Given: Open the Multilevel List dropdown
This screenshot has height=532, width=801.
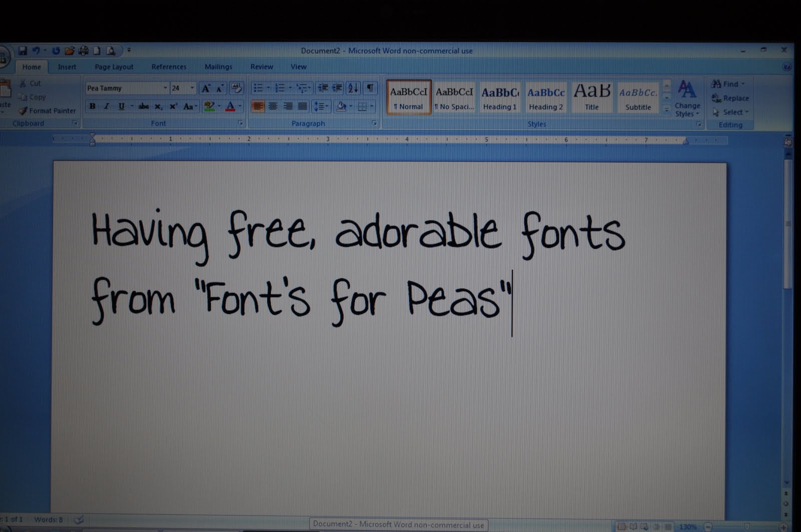Looking at the screenshot, I should click(x=303, y=88).
